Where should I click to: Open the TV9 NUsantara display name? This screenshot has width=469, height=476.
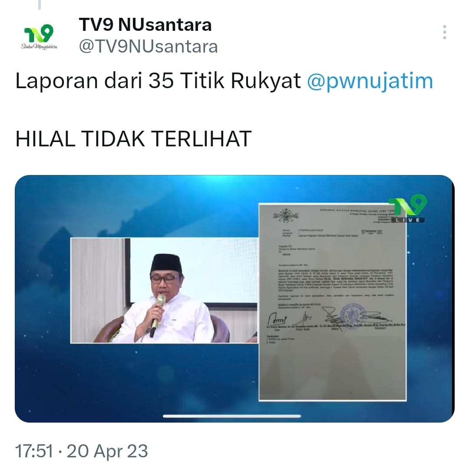145,25
